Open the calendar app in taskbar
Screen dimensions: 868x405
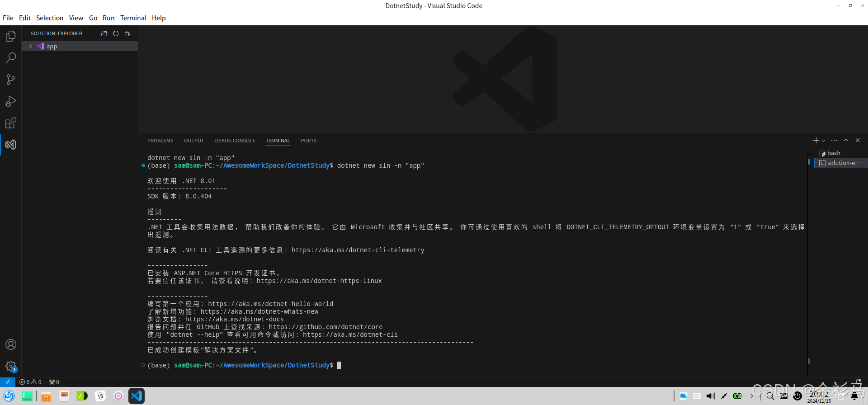coord(100,396)
